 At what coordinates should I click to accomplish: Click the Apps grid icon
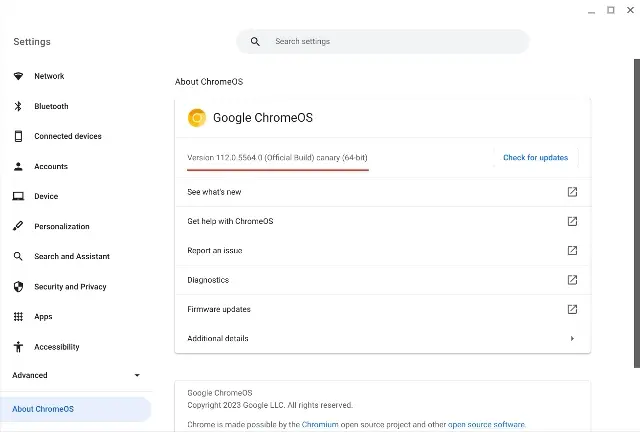18,316
